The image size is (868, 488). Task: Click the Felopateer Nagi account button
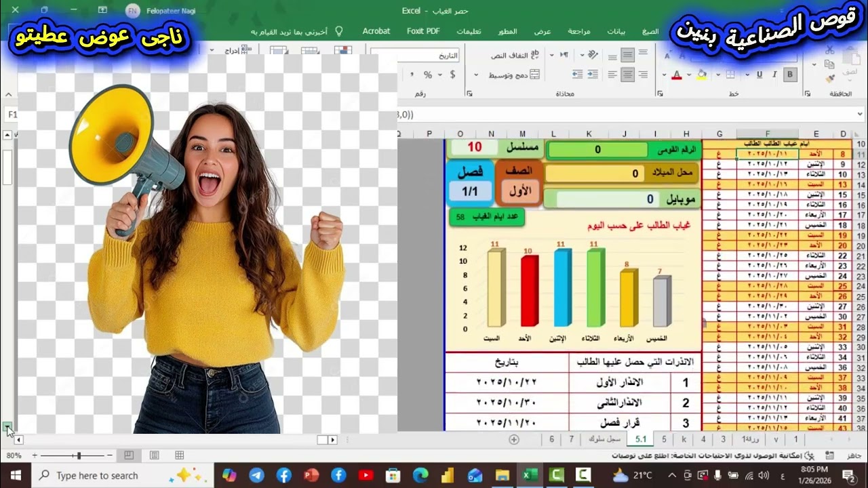tap(161, 11)
